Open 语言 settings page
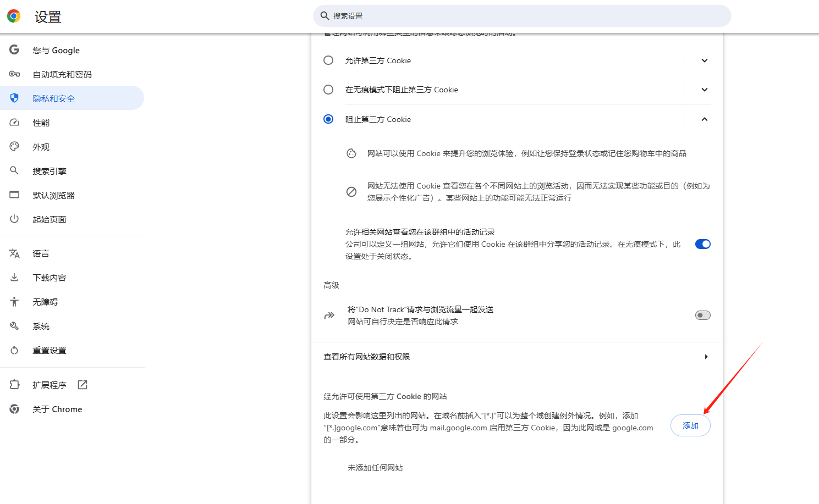Screen dimensions: 819x504 point(72,253)
